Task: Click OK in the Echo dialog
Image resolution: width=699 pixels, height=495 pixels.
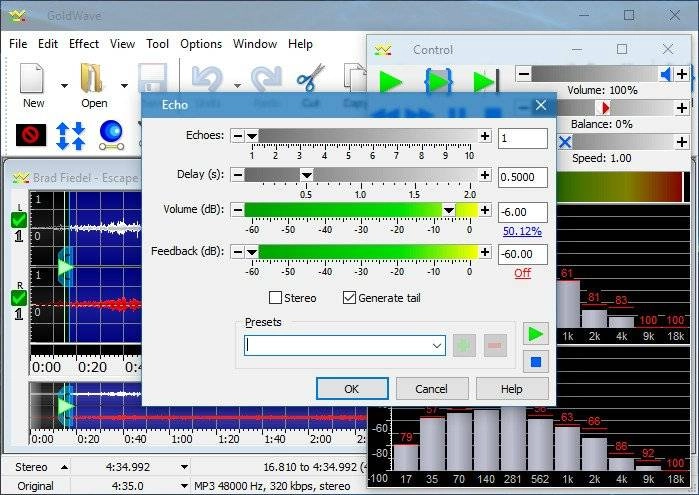Action: [352, 389]
